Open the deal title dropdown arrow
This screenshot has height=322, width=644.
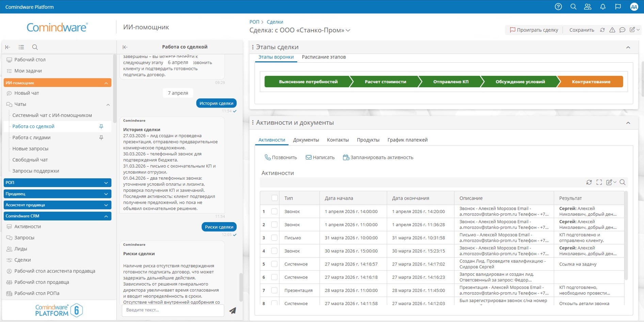pyautogui.click(x=348, y=30)
